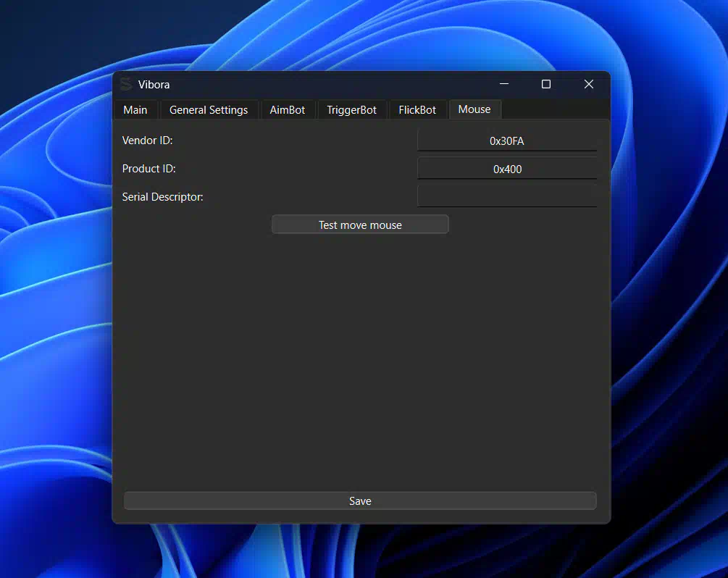Screen dimensions: 728x578
Task: Minimize the Vibora window
Action: pos(504,84)
